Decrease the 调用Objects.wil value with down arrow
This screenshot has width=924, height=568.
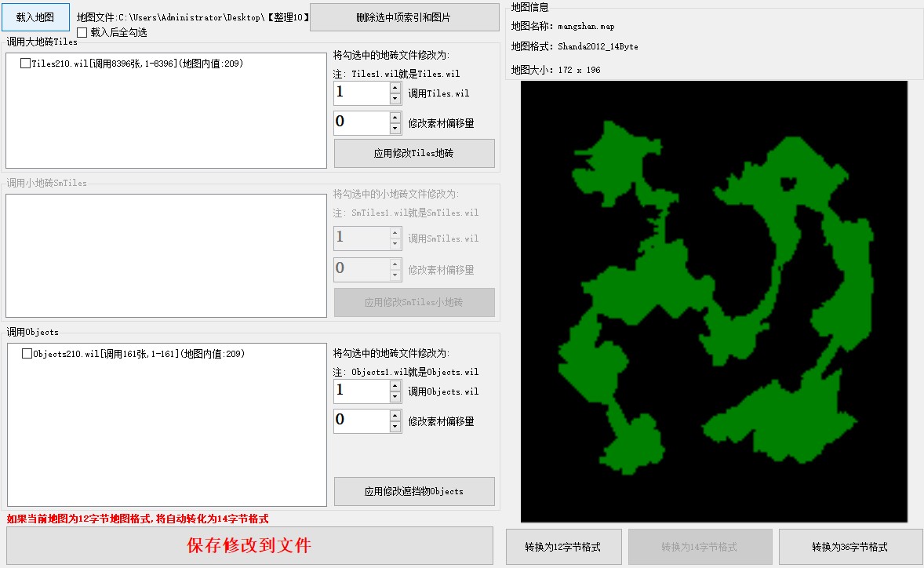[x=395, y=397]
